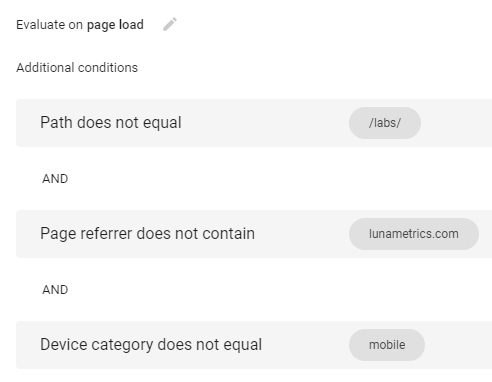492x382 pixels.
Task: Click 'does not equal' wording in Path row
Action: pos(129,122)
